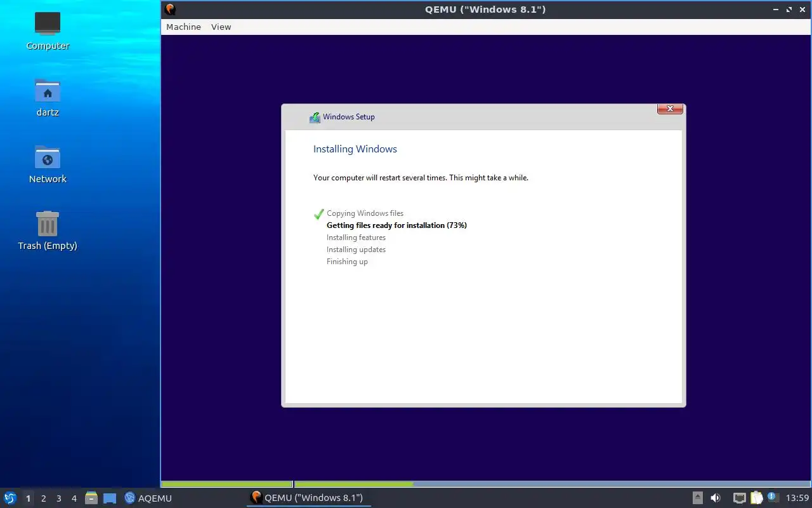Image resolution: width=812 pixels, height=508 pixels.
Task: Click the QEMU window title bar icon
Action: click(x=170, y=9)
